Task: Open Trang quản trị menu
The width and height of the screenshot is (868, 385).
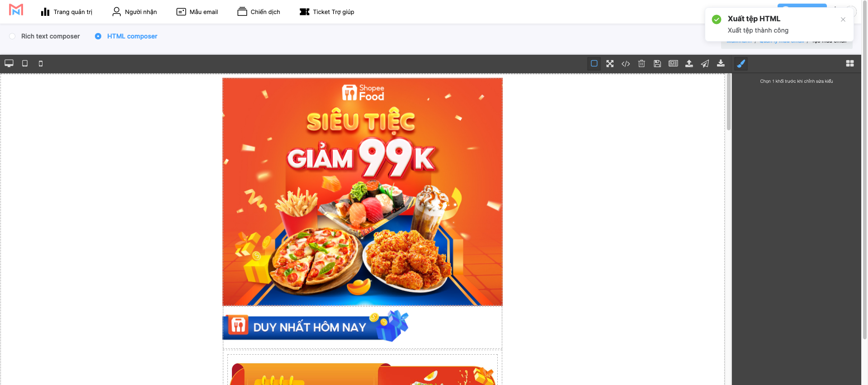Action: (66, 12)
